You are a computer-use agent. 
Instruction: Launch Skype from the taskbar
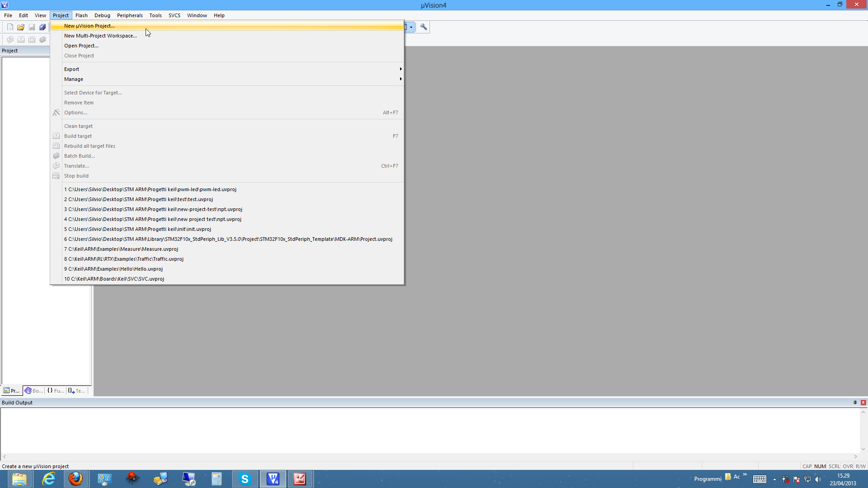click(x=245, y=479)
